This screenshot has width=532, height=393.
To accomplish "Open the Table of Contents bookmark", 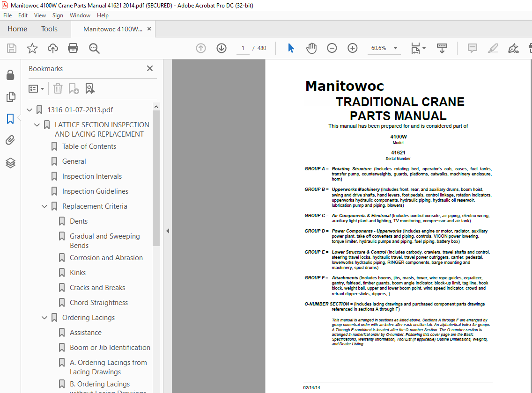I will tap(89, 146).
